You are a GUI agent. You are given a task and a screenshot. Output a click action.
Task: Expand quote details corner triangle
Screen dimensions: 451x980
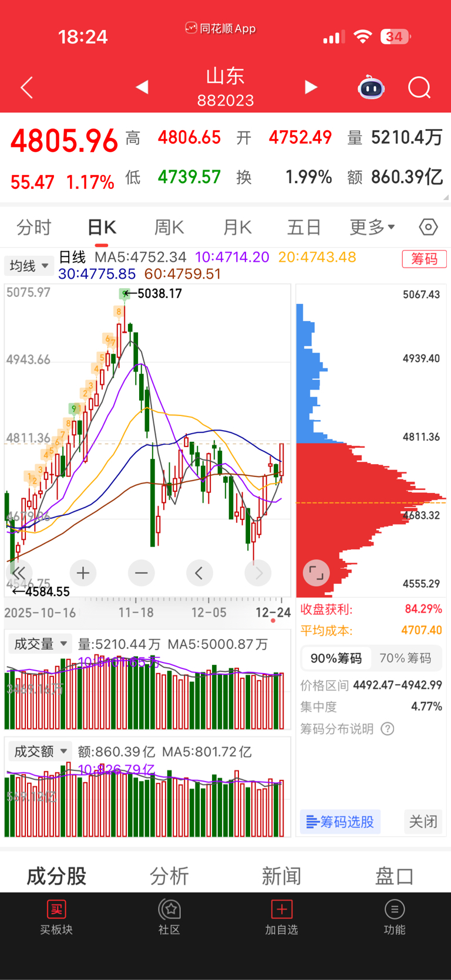click(x=446, y=198)
